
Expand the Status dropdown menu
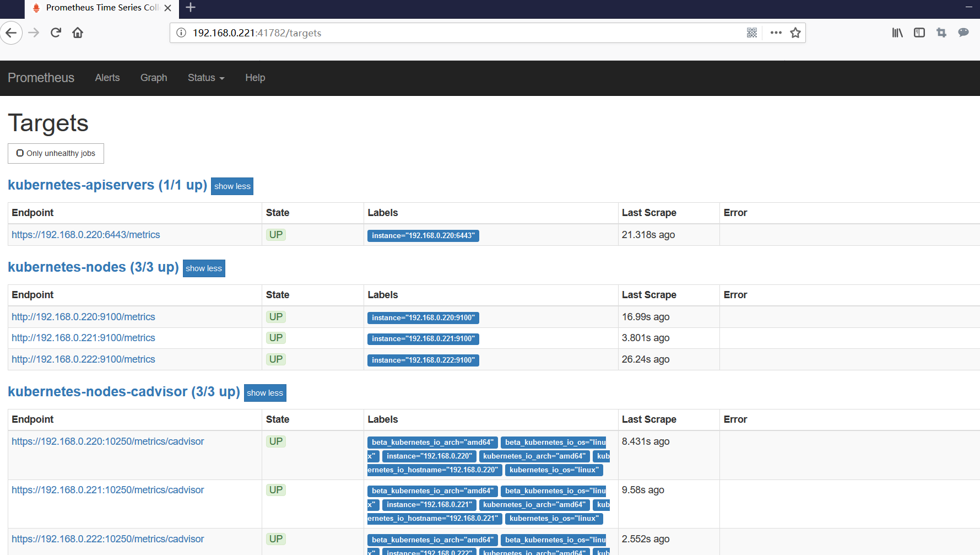pos(206,78)
